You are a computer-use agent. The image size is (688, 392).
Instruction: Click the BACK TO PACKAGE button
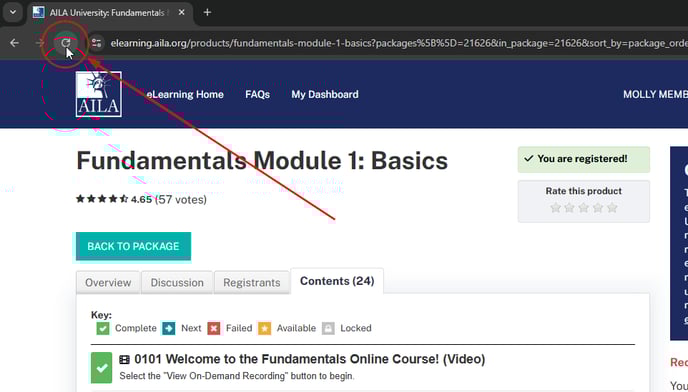(133, 246)
